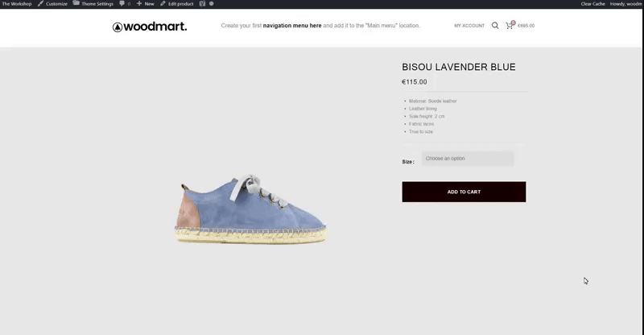Click the Bisou Lavender Blue title
Image resolution: width=644 pixels, height=335 pixels.
tap(458, 67)
